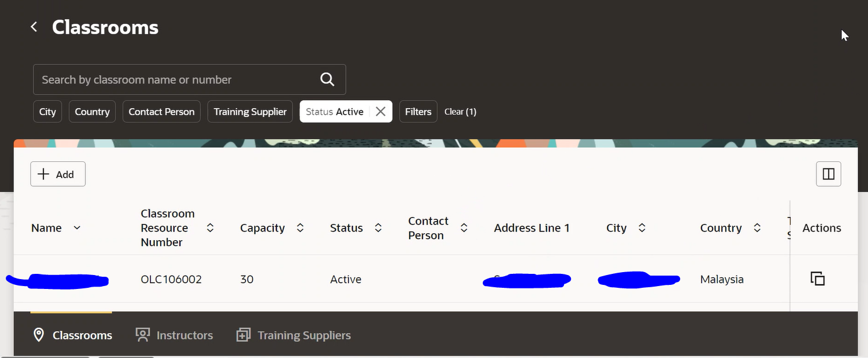868x358 pixels.
Task: Click the Instructors people icon
Action: point(143,335)
